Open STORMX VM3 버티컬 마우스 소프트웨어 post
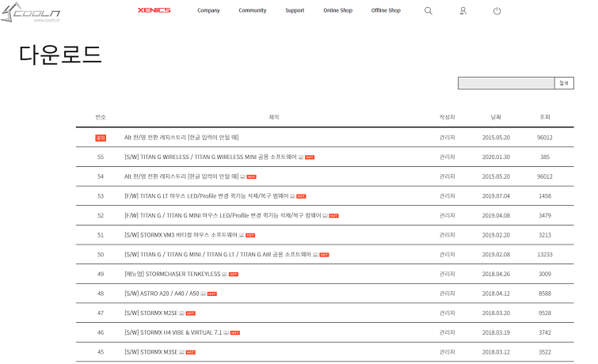The height and width of the screenshot is (364, 598). click(181, 235)
